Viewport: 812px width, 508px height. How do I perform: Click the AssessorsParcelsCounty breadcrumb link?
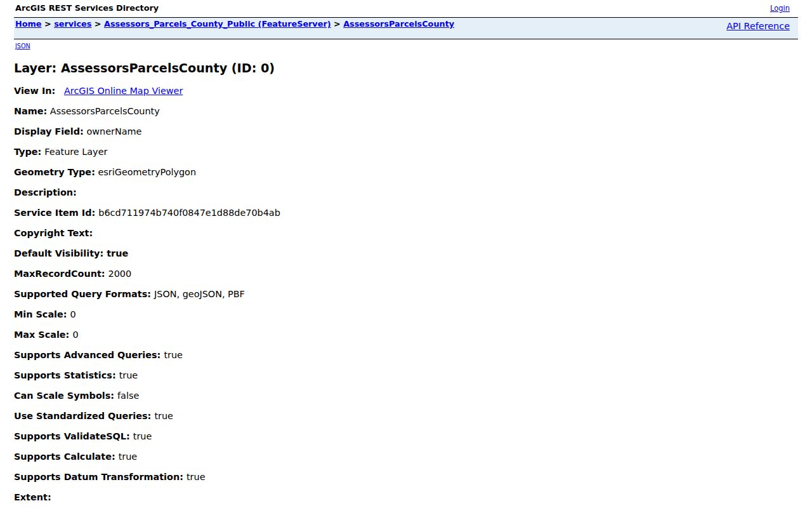pos(399,24)
